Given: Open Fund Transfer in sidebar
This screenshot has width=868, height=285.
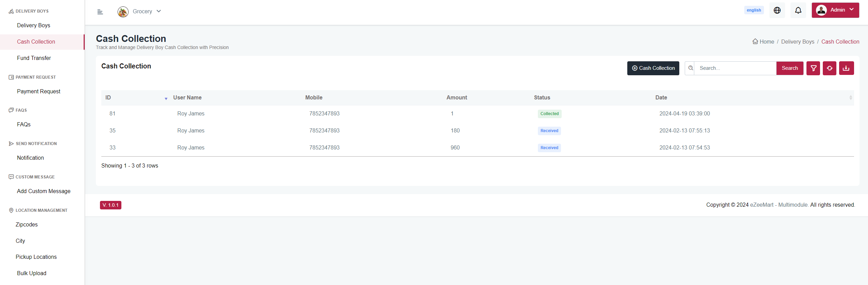Looking at the screenshot, I should (x=34, y=58).
